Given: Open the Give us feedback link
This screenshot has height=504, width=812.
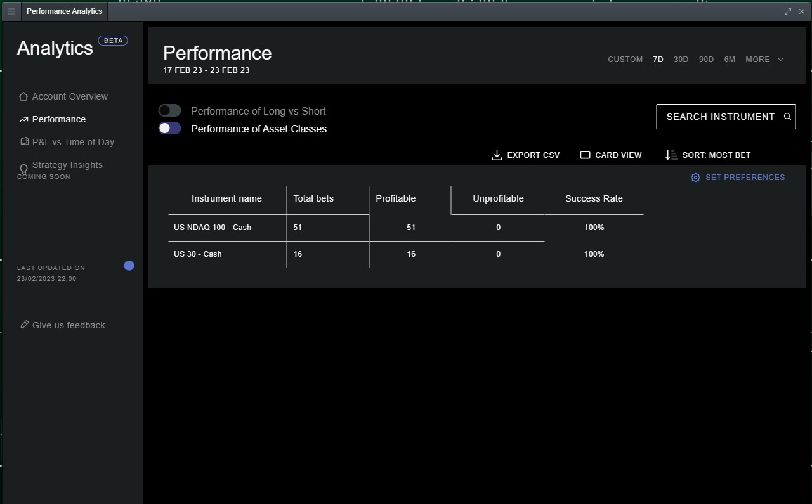Looking at the screenshot, I should (69, 325).
